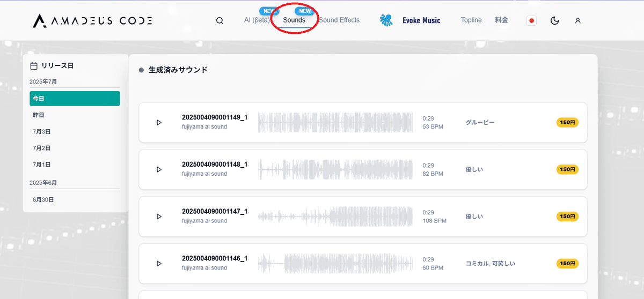This screenshot has height=299, width=644.
Task: Switch to the Sounds tab
Action: coord(294,20)
